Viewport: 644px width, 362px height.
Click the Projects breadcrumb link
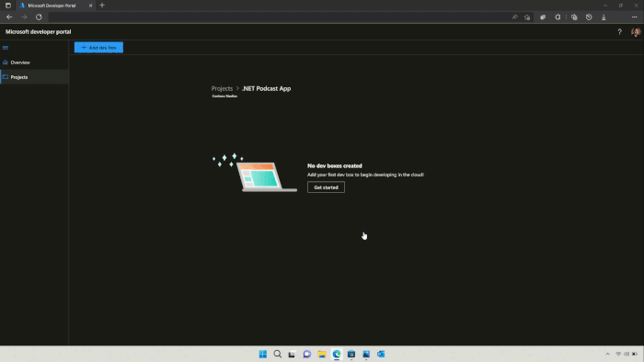(x=222, y=88)
